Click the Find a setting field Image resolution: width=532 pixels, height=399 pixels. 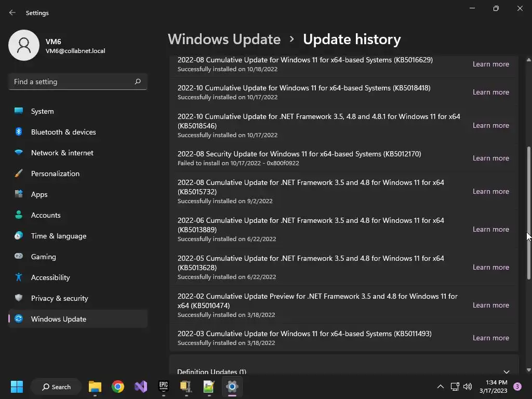point(78,82)
